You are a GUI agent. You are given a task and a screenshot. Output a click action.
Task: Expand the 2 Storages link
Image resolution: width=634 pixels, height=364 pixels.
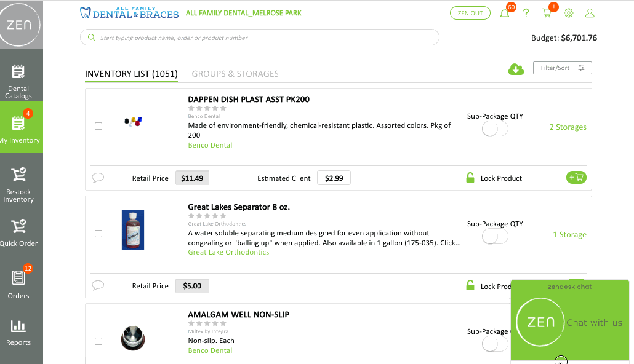tap(568, 127)
